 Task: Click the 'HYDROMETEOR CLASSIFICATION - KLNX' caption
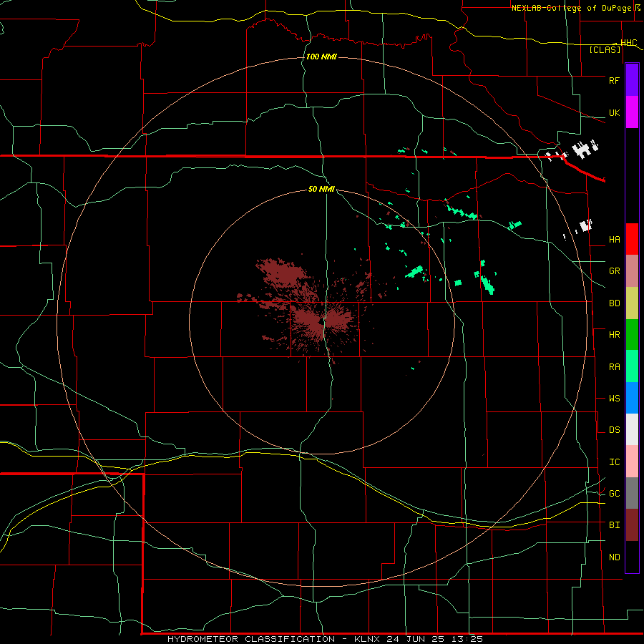[276, 639]
